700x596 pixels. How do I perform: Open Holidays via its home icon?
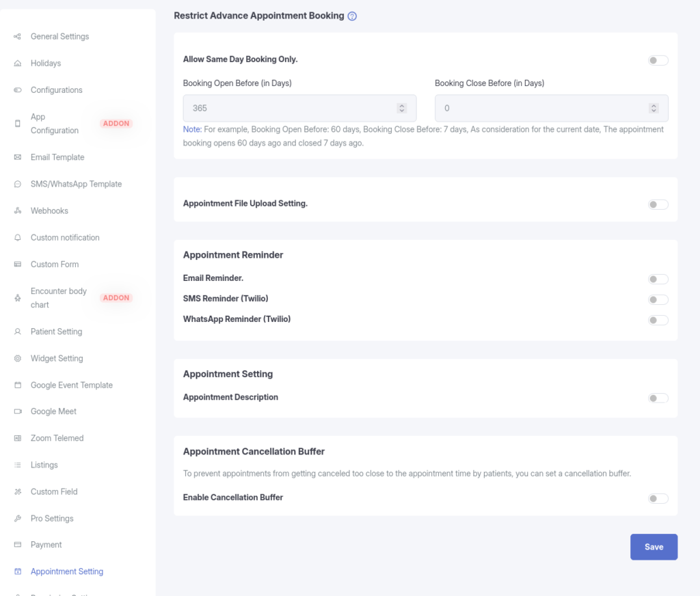click(x=18, y=64)
